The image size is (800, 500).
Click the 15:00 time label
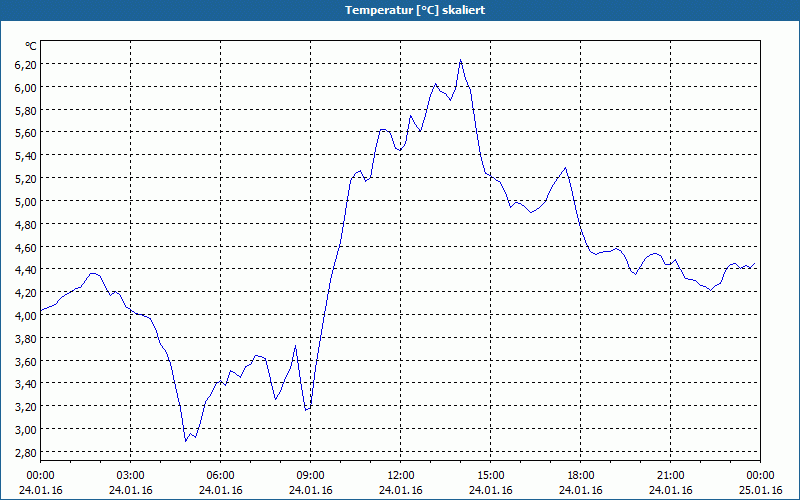coord(491,476)
